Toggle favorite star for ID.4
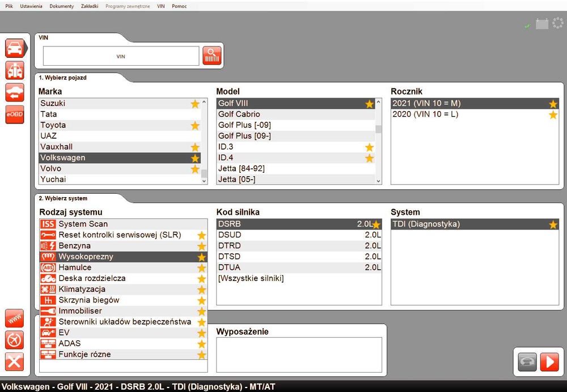Viewport: 567px width, 392px height. (x=369, y=158)
